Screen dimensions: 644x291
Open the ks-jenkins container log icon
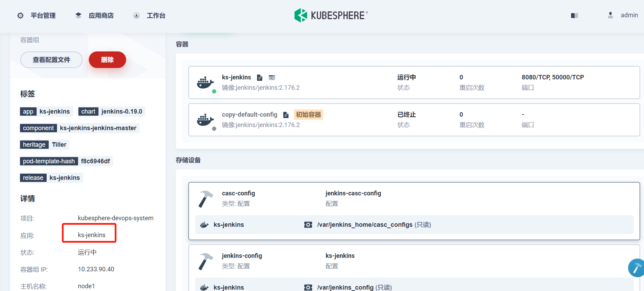pyautogui.click(x=259, y=78)
